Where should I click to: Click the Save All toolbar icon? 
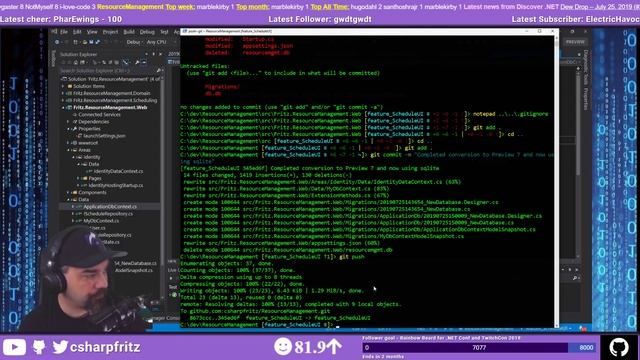98,42
